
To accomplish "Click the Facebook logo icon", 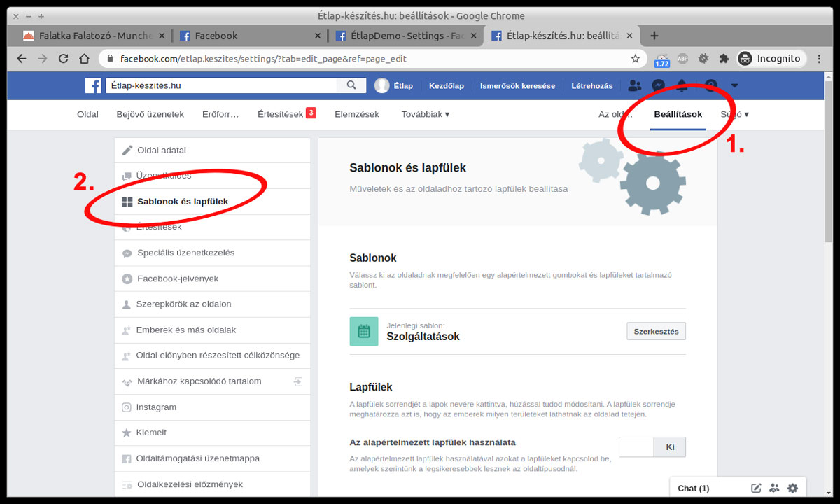I will (x=94, y=85).
